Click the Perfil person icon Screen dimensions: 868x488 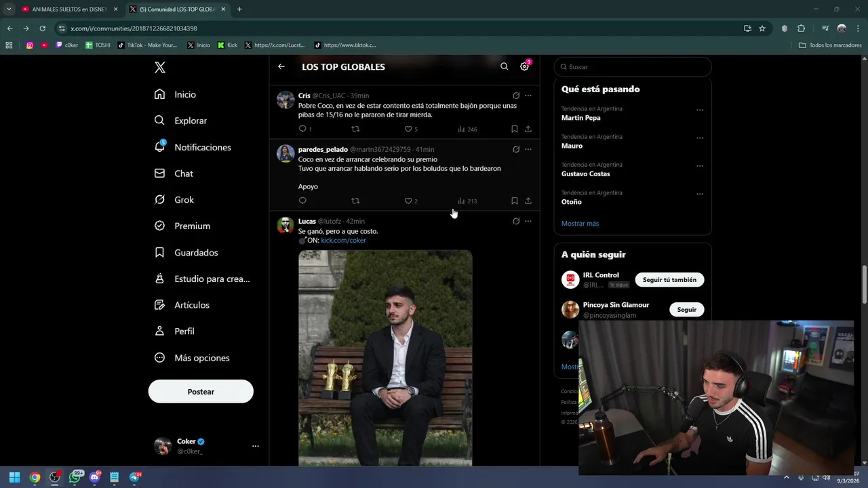[159, 331]
